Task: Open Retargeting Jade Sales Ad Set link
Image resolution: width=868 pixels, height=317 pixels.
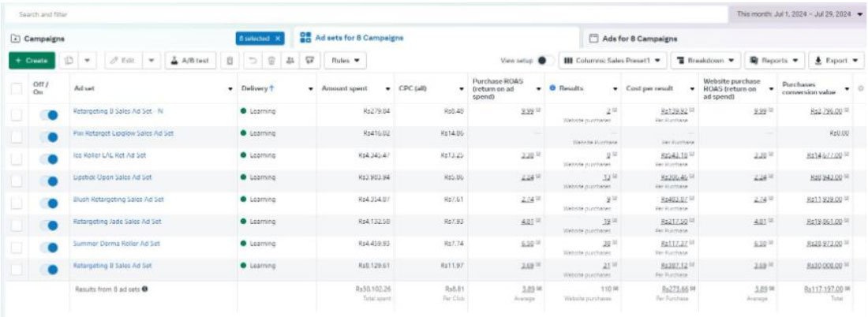Action: (118, 222)
